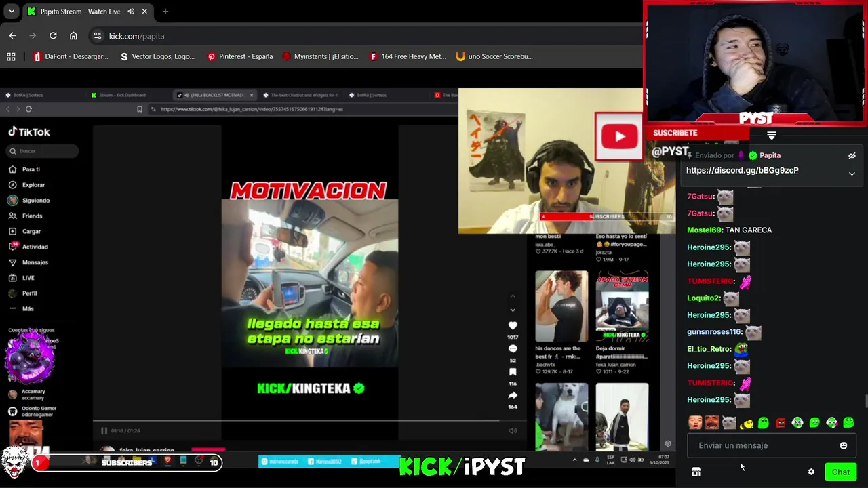This screenshot has width=868, height=488.
Task: Bookmark the TikTok video
Action: coord(513,372)
